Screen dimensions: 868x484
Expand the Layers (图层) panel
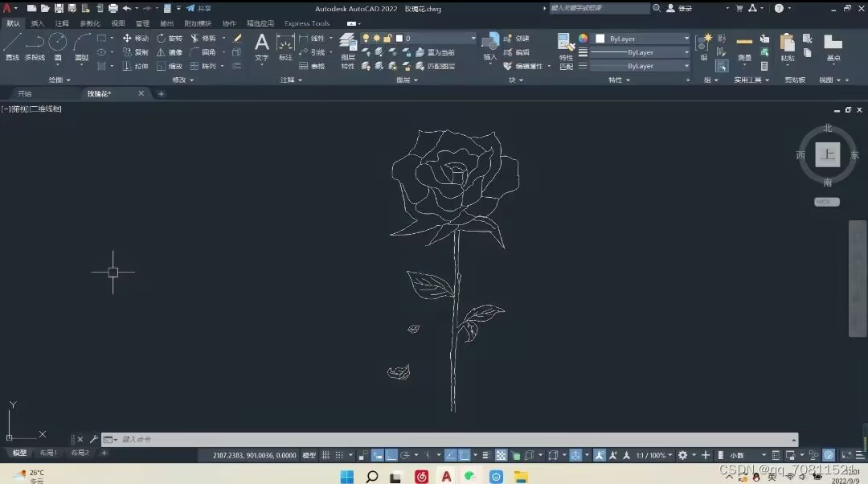tap(407, 80)
